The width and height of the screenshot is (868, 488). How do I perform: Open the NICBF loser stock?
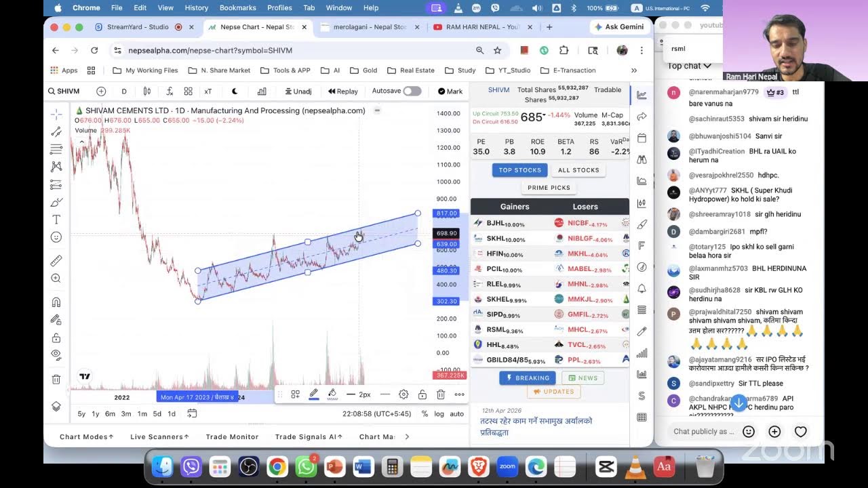point(587,223)
